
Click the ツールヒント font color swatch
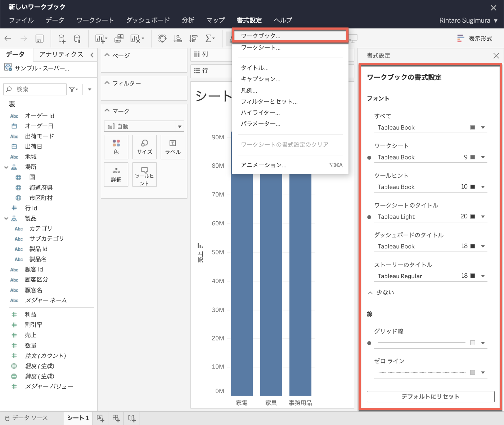473,187
